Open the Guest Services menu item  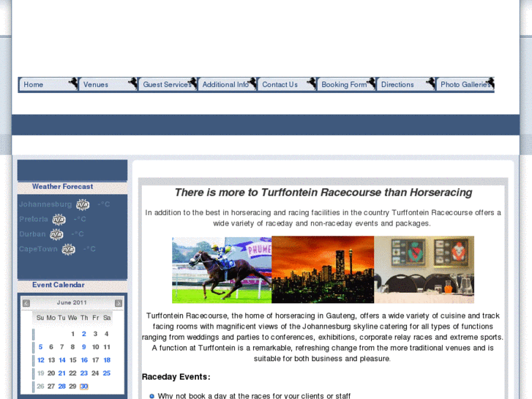(168, 84)
